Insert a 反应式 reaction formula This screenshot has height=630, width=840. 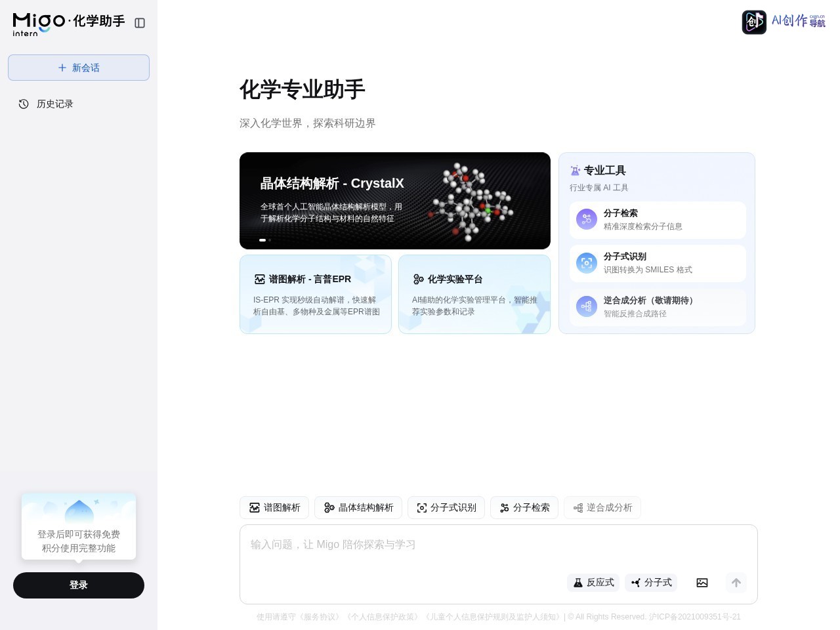pyautogui.click(x=593, y=583)
